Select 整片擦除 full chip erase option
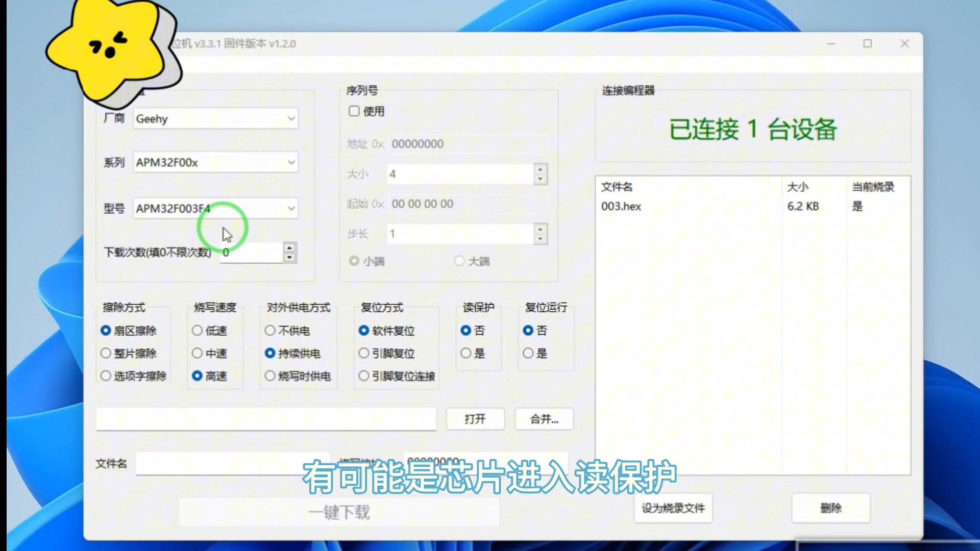The height and width of the screenshot is (551, 980). (x=106, y=353)
